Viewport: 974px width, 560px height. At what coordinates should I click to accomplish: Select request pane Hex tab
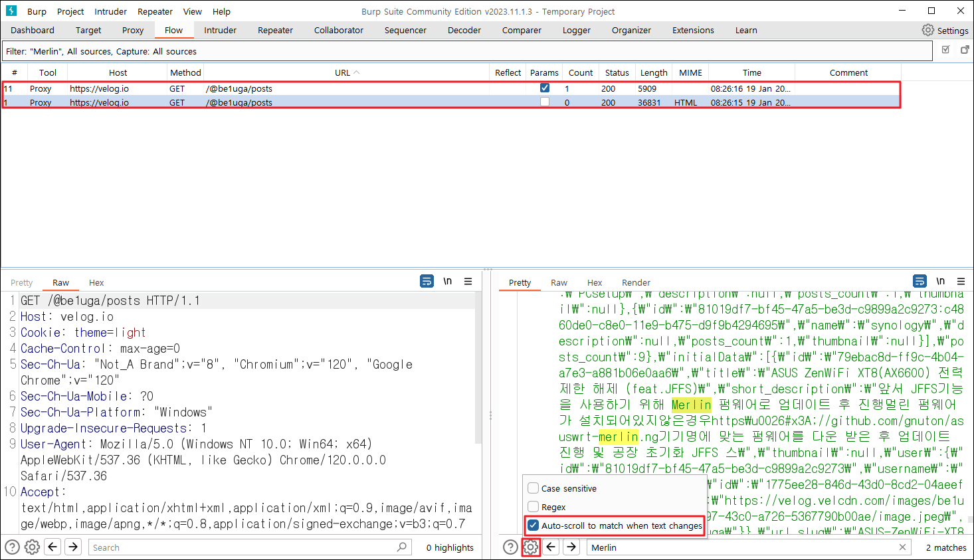click(x=96, y=282)
